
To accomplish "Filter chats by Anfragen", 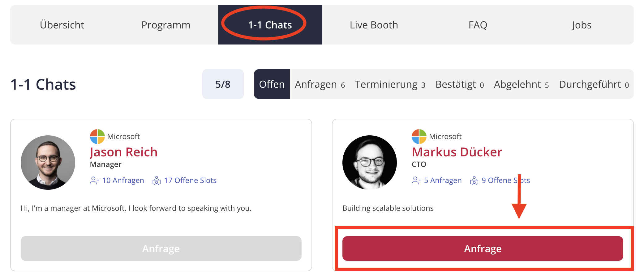I will tap(320, 84).
